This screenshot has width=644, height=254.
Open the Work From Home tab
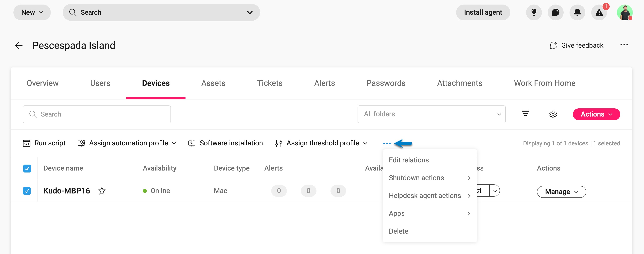point(544,83)
